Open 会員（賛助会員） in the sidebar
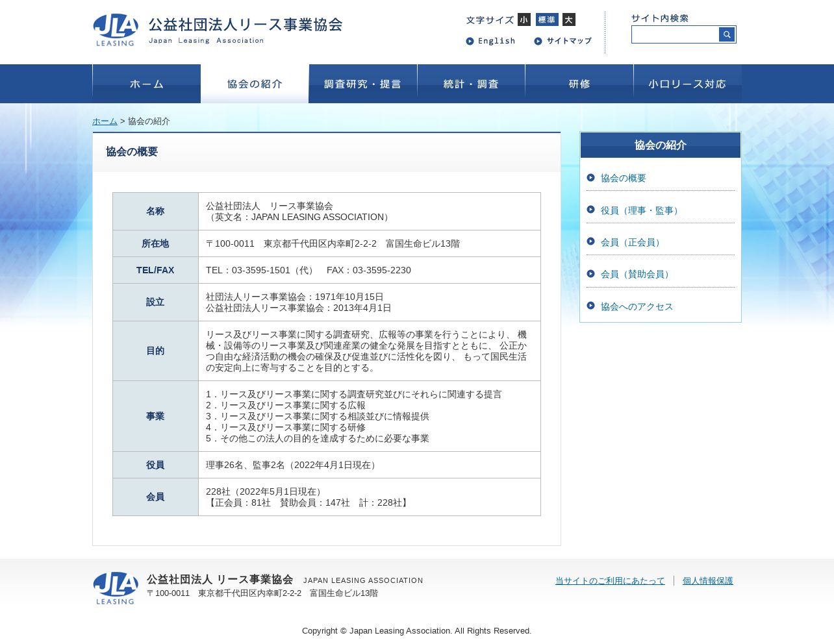 tap(637, 274)
